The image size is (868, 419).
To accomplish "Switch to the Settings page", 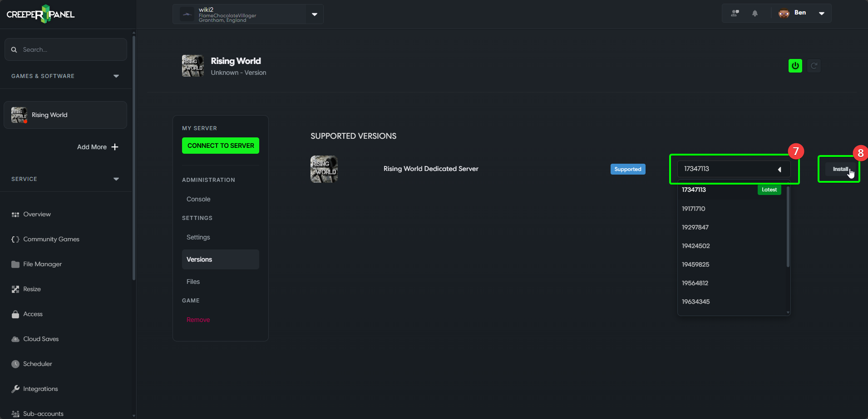I will point(198,237).
